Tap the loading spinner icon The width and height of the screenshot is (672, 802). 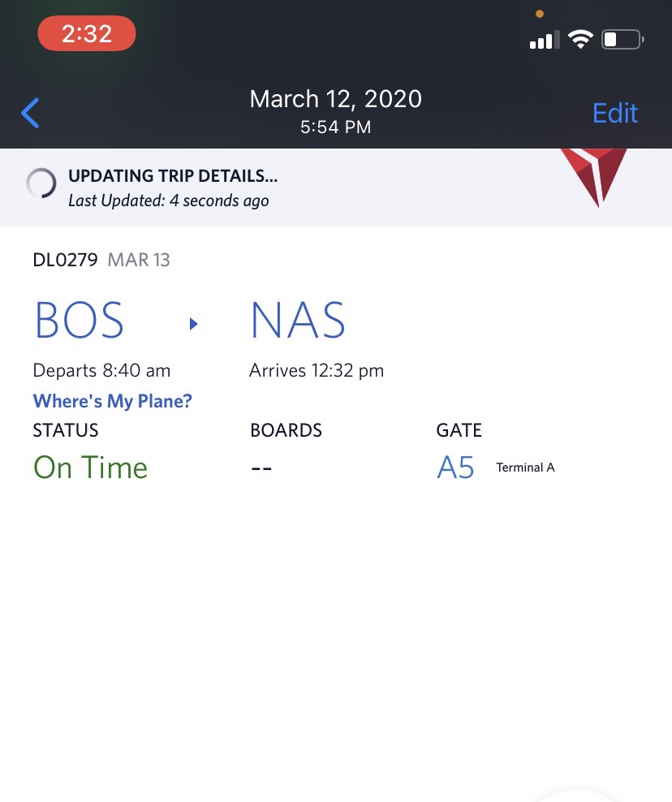tap(41, 183)
